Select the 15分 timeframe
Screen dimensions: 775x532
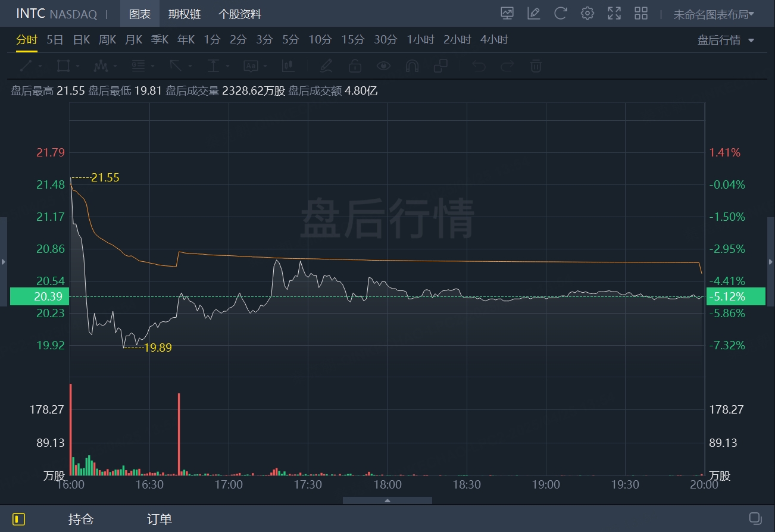[352, 40]
